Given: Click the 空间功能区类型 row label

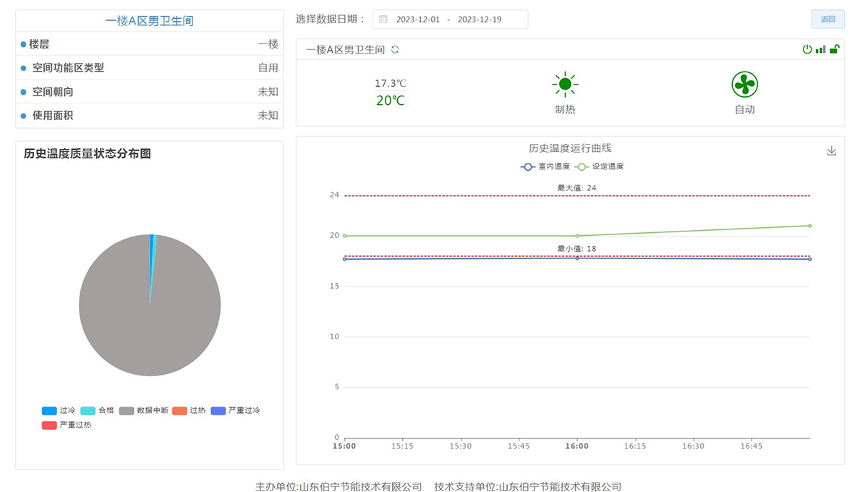Looking at the screenshot, I should (68, 67).
